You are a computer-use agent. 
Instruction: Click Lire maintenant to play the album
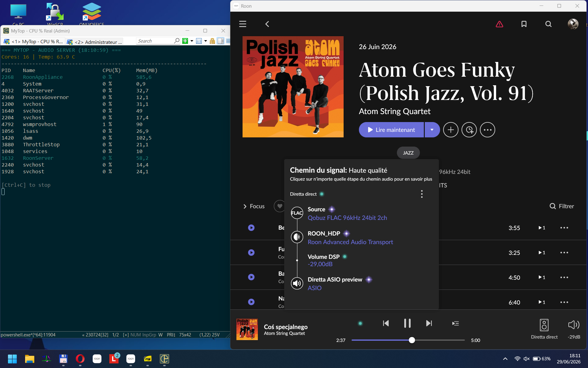(391, 130)
